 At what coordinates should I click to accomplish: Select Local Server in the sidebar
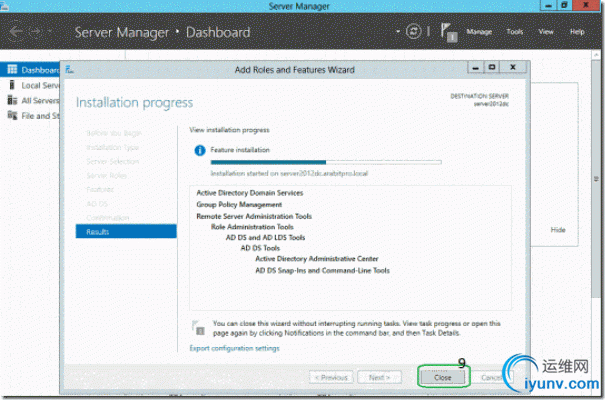[x=30, y=85]
